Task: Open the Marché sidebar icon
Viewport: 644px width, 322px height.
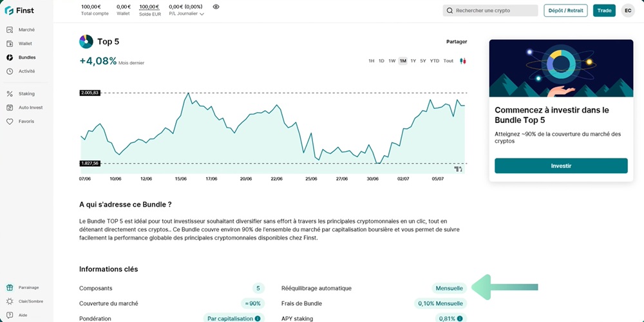Action: pos(10,30)
